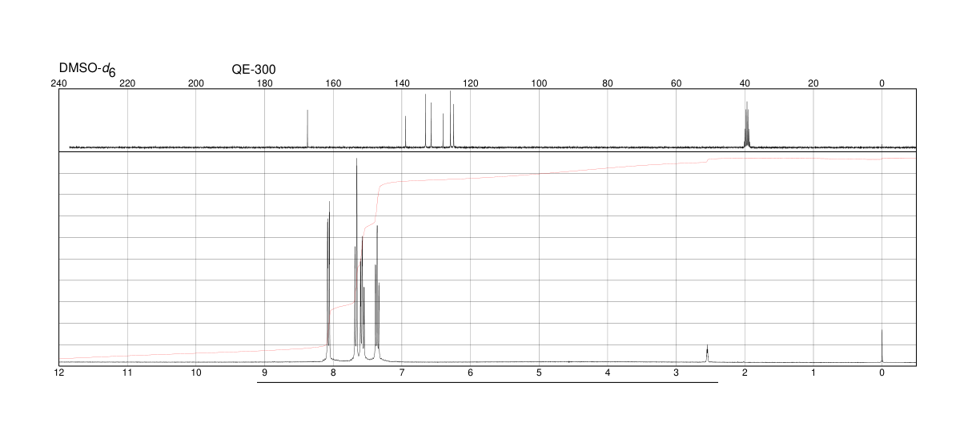
Task: Click the carbonyl carbon peak near 167 ppm
Action: point(307,128)
